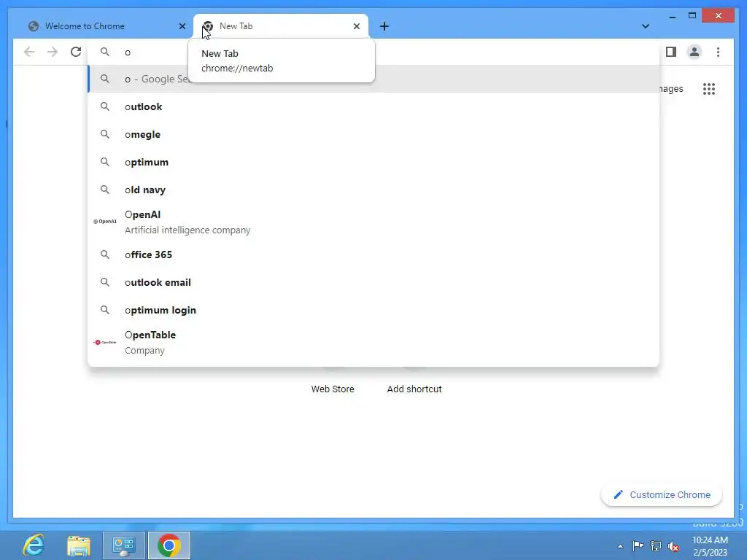Pick the 'outlook' suggestion
This screenshot has height=560, width=747.
(374, 106)
